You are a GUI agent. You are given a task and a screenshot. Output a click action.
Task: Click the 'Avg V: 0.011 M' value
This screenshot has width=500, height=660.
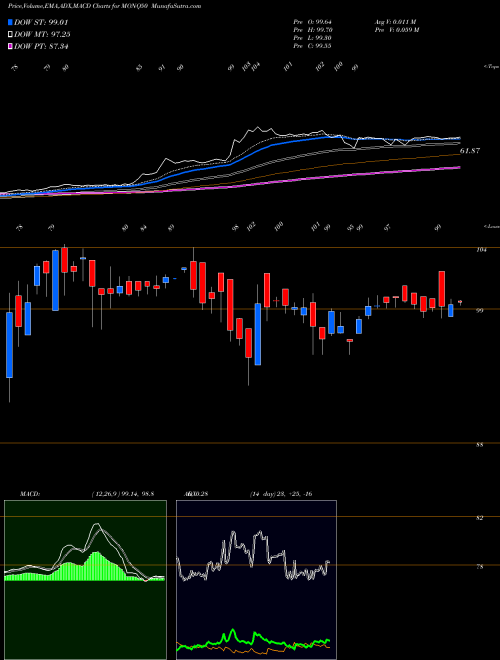point(396,22)
